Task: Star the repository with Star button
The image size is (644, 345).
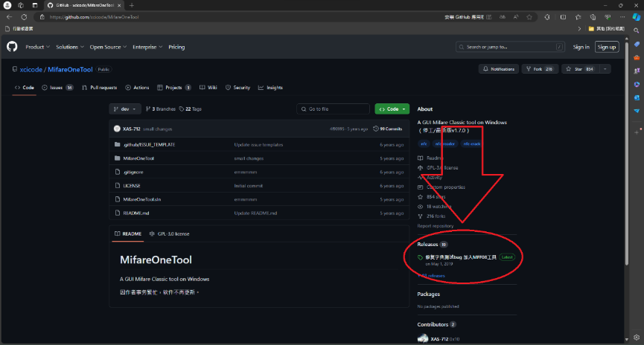Action: (580, 69)
